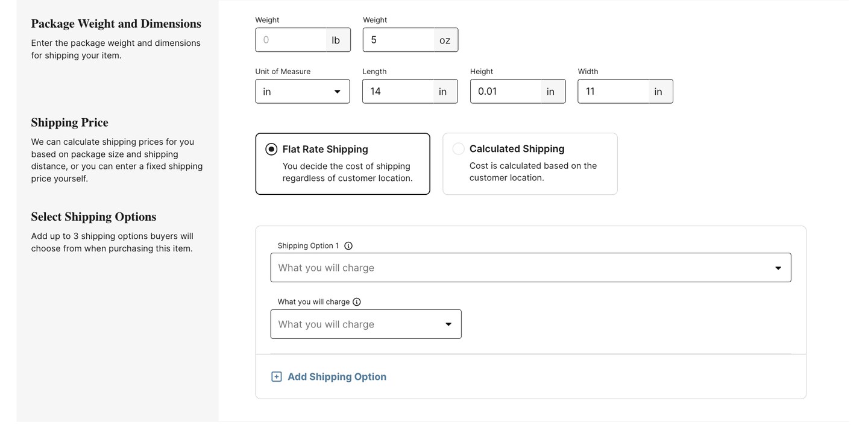Enable Flat Rate Shipping radio button

coord(271,148)
